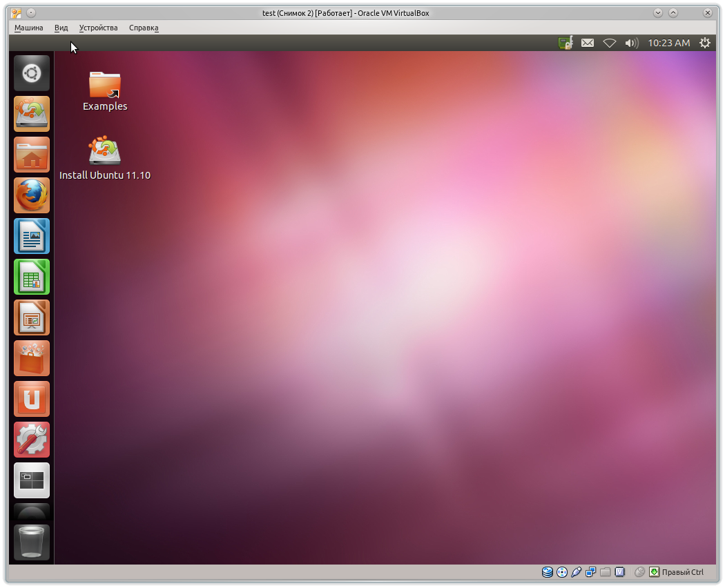Click the host key green arrow icon
725x588 pixels.
pyautogui.click(x=655, y=572)
